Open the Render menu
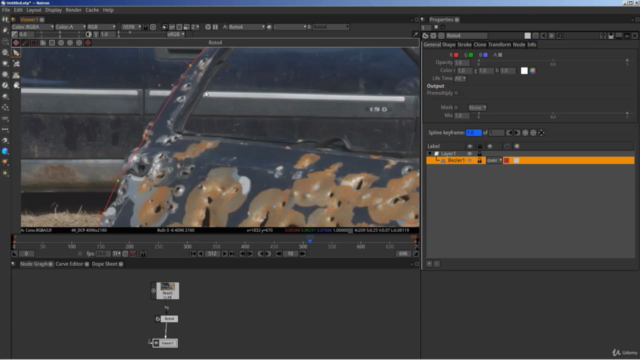640x360 pixels. (73, 10)
